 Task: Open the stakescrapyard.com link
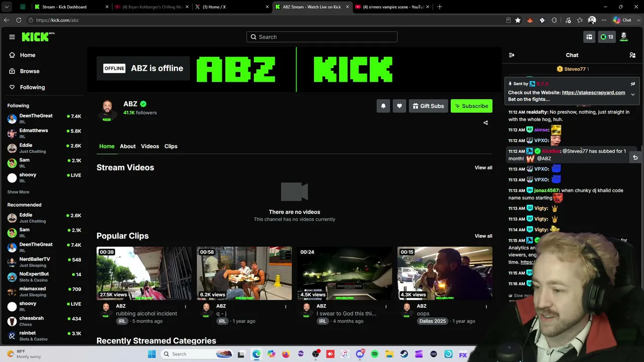tap(594, 93)
